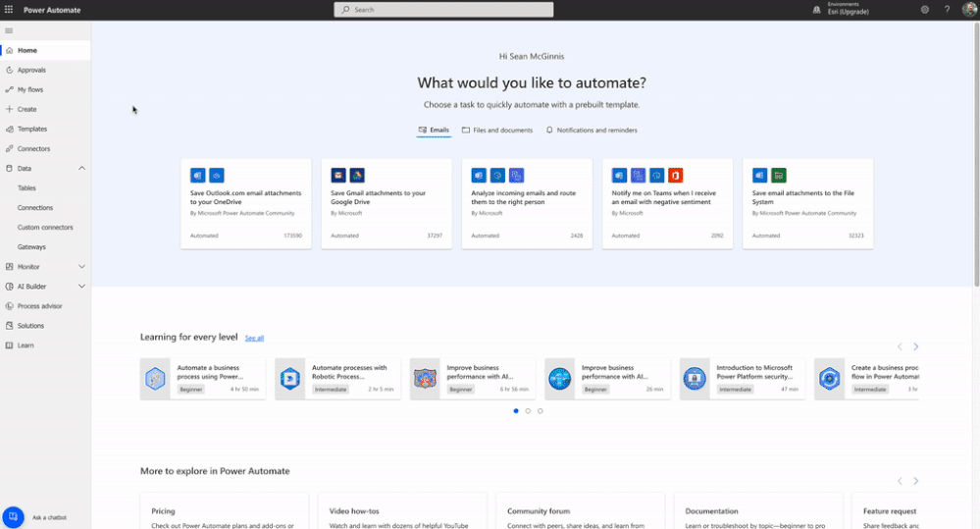Click the Data database icon
This screenshot has height=529, width=980.
point(10,168)
